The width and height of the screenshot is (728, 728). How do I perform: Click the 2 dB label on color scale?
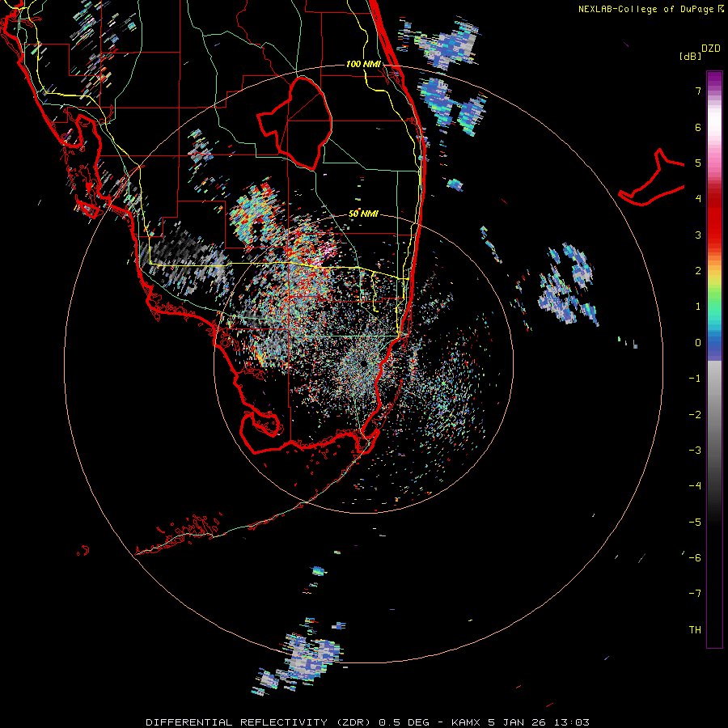point(698,271)
